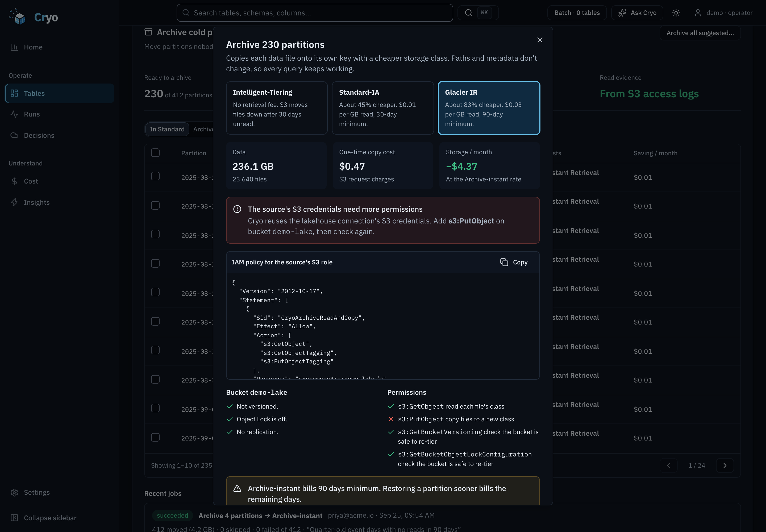Image resolution: width=766 pixels, height=532 pixels.
Task: Toggle light/dark theme sun icon
Action: point(676,13)
